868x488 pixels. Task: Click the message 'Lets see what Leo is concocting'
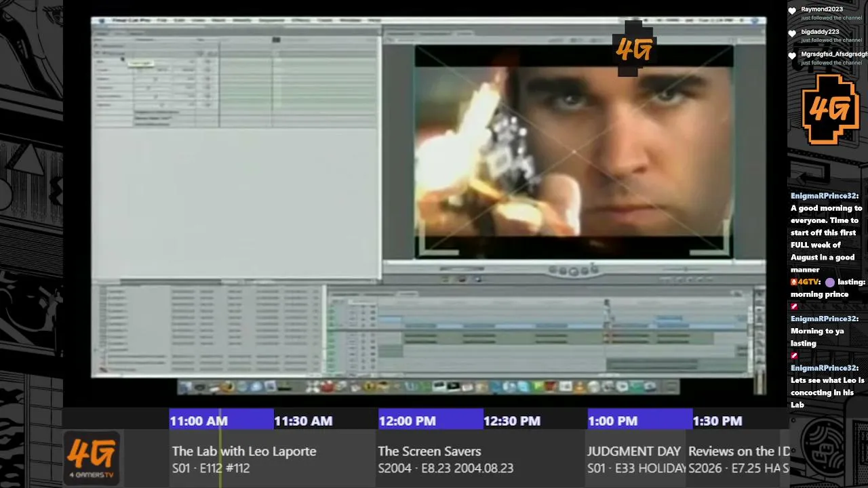tap(827, 392)
